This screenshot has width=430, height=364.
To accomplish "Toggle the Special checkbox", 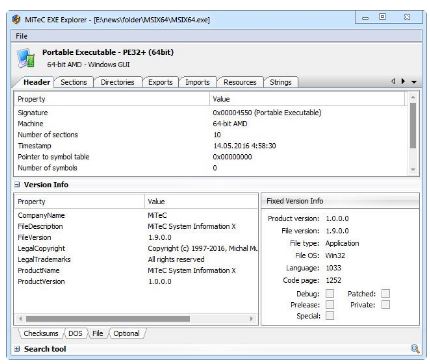I will (x=330, y=316).
